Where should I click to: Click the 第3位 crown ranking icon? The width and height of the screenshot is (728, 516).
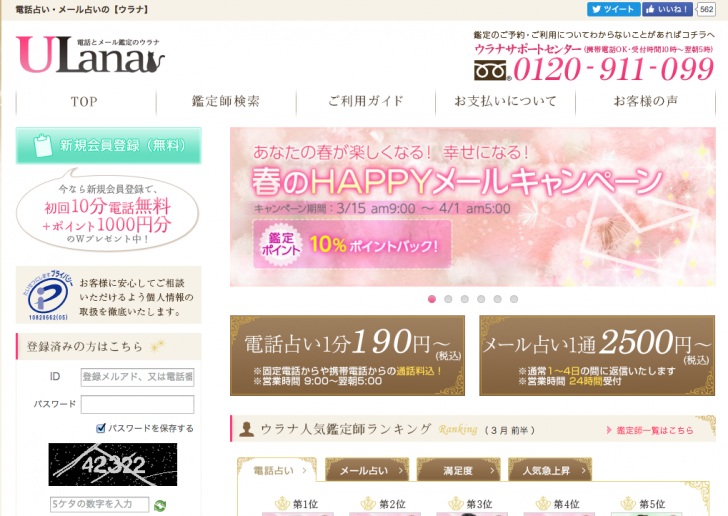pos(455,503)
